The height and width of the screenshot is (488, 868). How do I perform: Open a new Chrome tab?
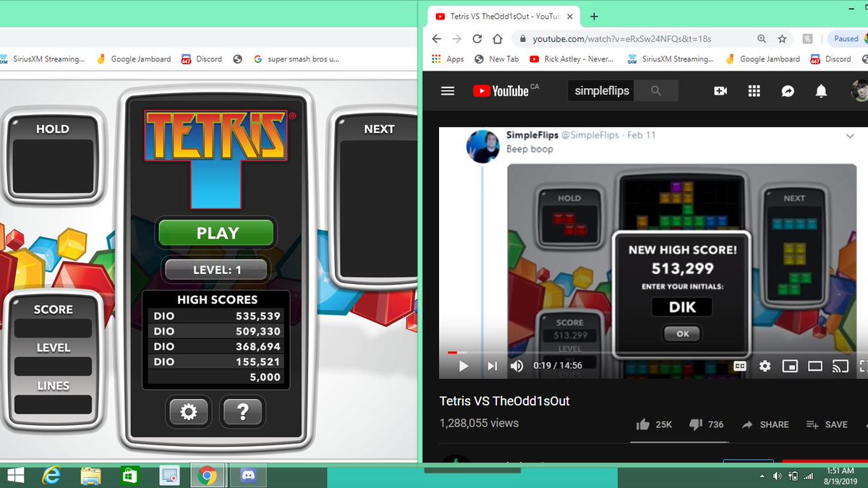(x=594, y=17)
